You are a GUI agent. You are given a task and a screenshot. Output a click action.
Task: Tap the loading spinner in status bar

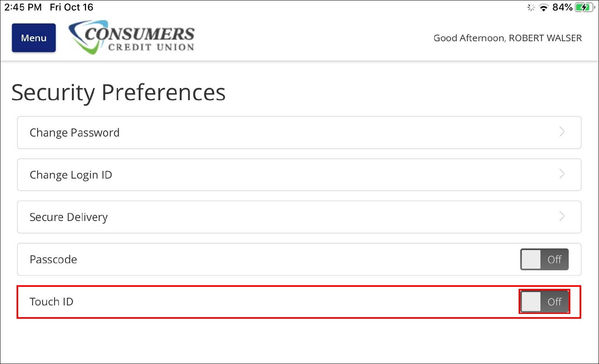point(531,7)
